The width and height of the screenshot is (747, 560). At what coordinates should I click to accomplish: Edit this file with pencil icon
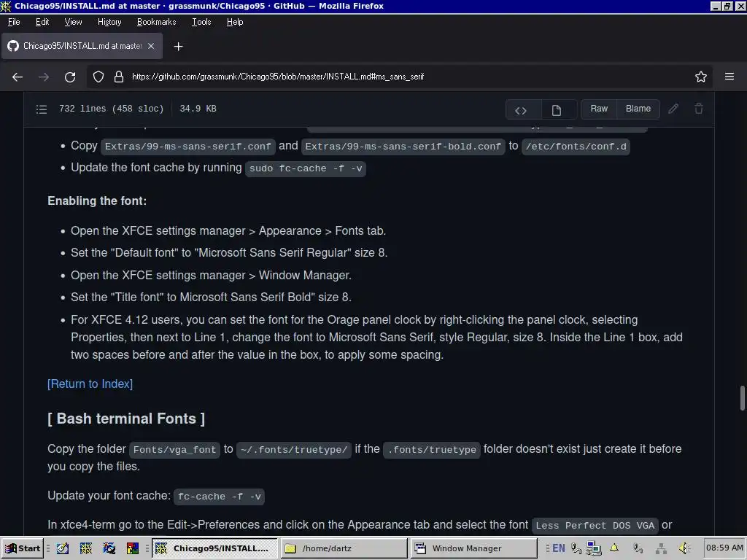tap(673, 109)
